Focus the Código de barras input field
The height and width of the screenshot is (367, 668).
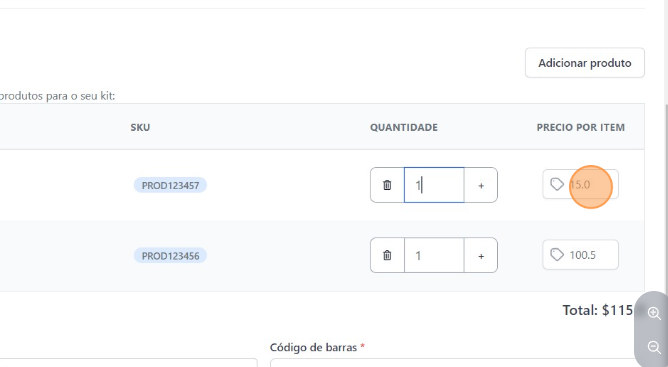point(456,363)
